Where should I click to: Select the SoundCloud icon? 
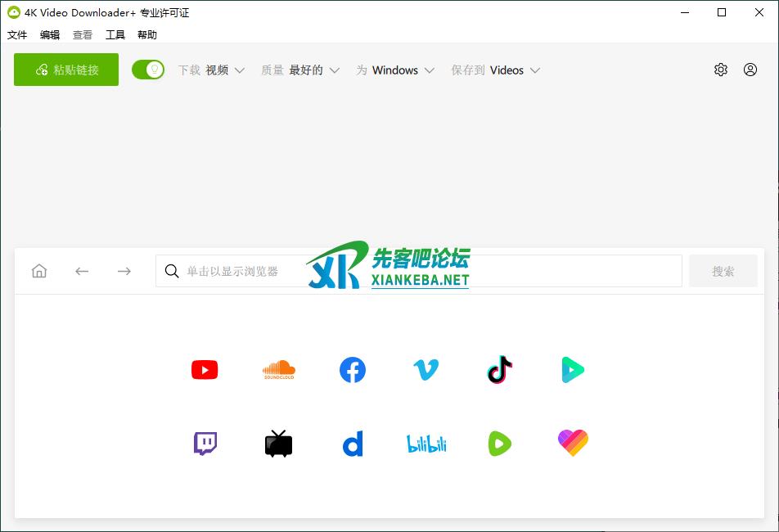278,369
